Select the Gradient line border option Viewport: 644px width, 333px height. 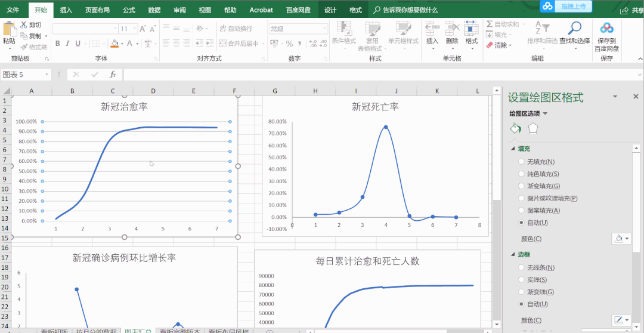pos(521,292)
